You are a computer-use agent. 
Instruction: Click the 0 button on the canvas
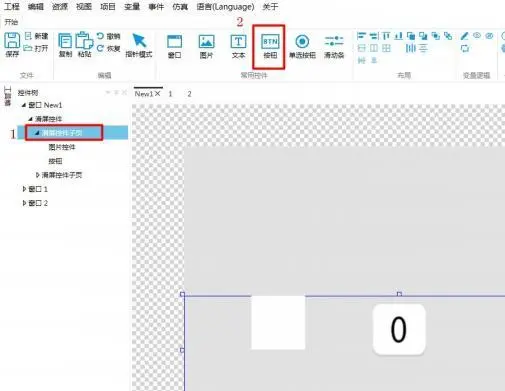coord(399,329)
